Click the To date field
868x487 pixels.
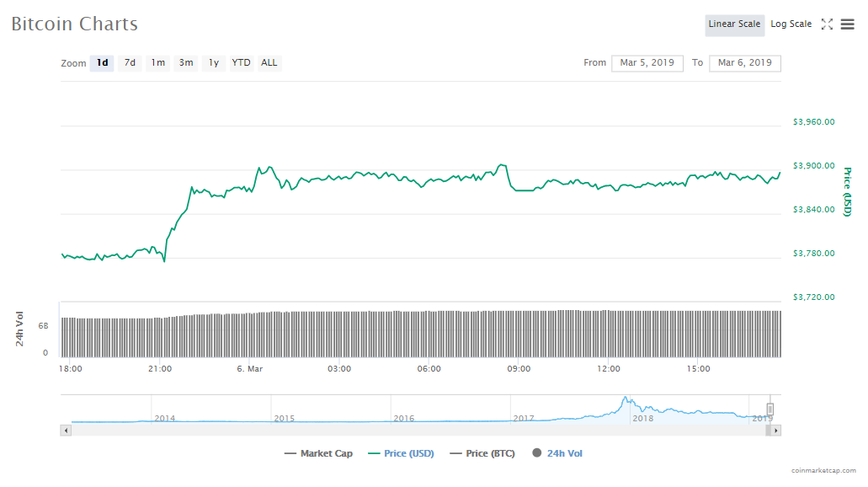click(745, 63)
